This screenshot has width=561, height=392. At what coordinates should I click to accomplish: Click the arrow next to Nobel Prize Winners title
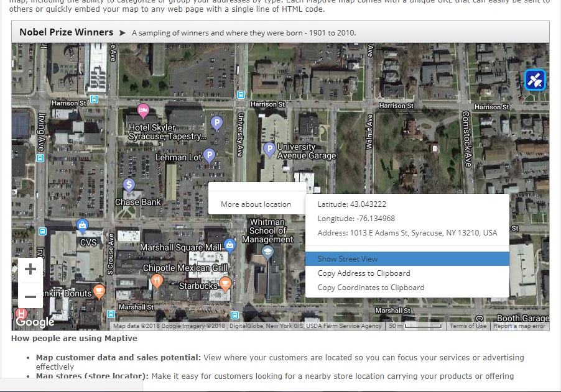(x=123, y=33)
